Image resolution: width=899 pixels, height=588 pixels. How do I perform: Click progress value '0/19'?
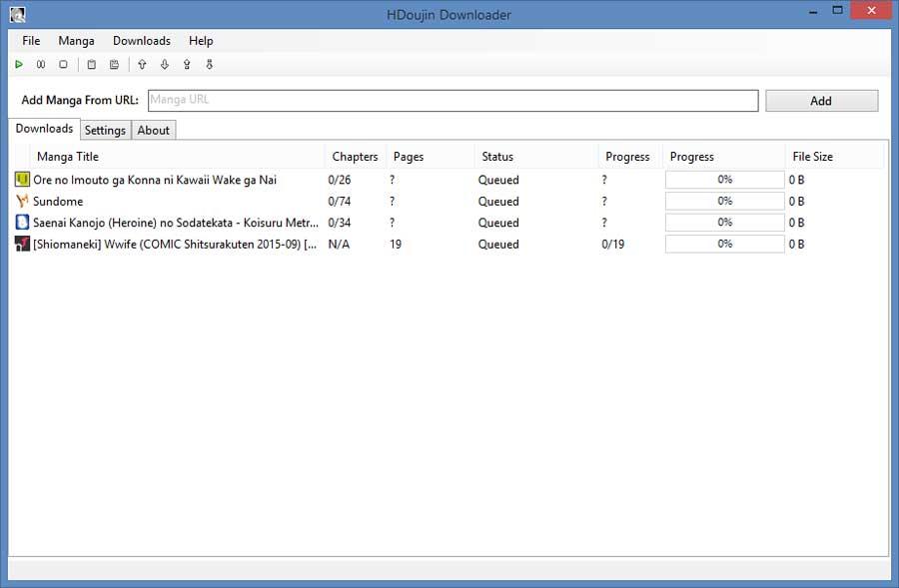point(613,245)
